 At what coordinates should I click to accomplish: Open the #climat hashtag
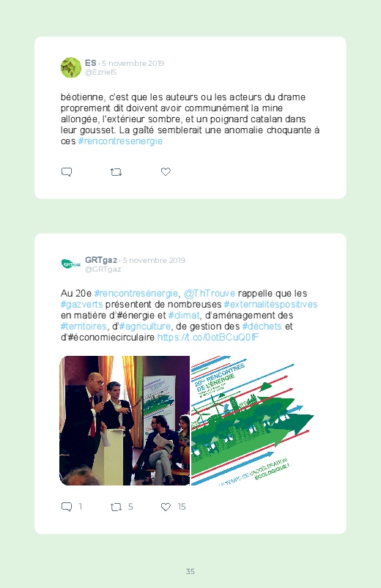coord(184,315)
